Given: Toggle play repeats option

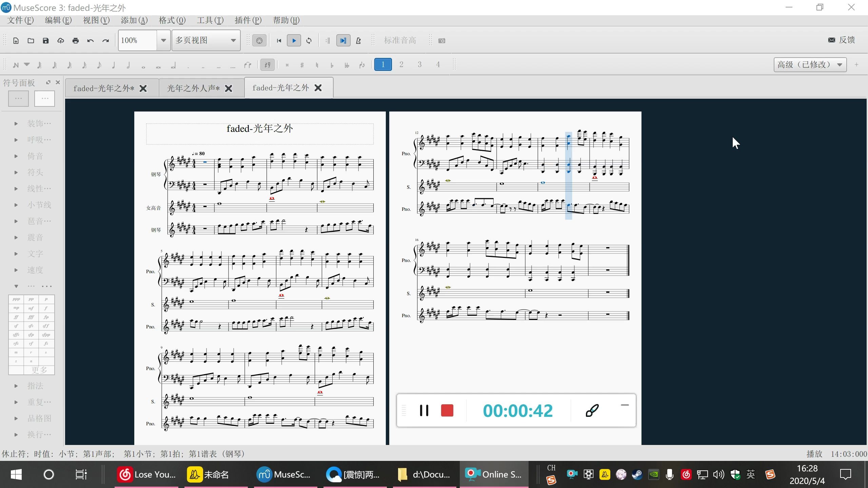Looking at the screenshot, I should pyautogui.click(x=328, y=41).
